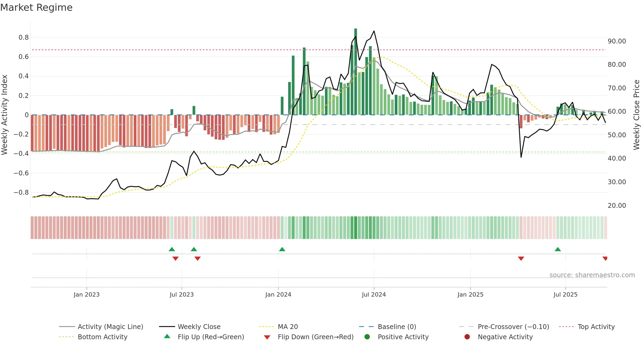Click the 0.8 activity index label
The height and width of the screenshot is (362, 644).
24,38
